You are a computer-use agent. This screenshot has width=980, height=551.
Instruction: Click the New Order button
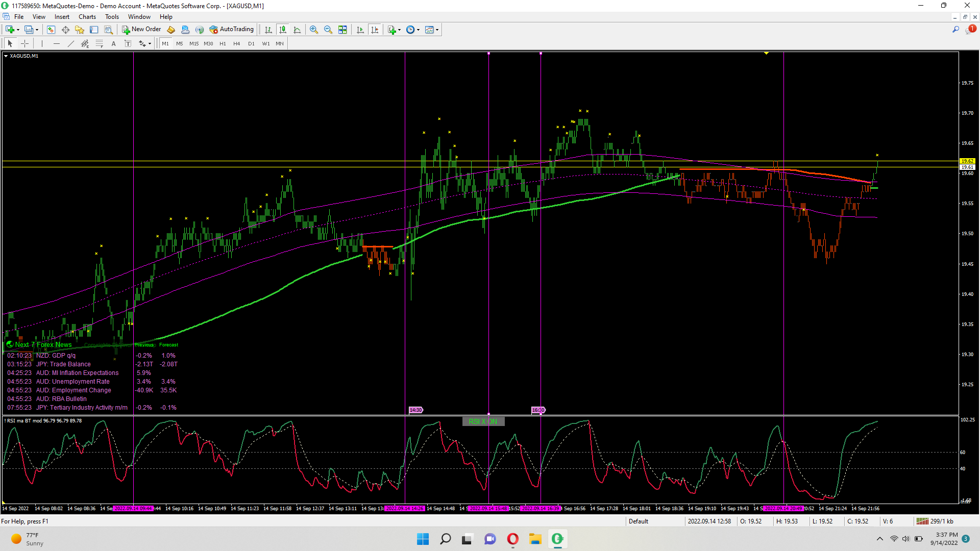141,30
